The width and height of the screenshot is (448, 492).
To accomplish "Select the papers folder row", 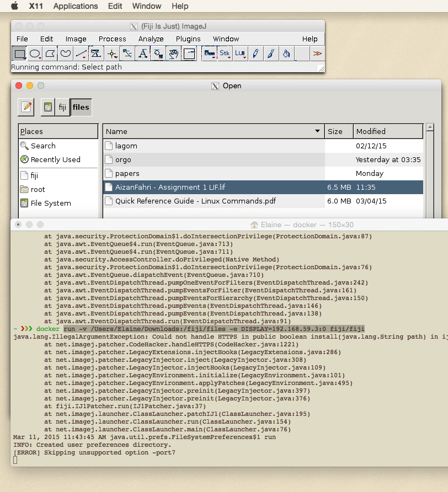I will 263,174.
